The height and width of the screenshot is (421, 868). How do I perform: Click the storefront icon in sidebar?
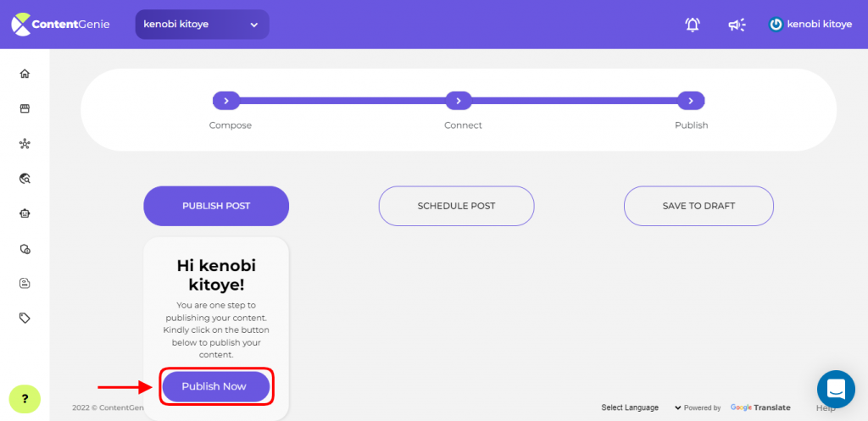25,109
